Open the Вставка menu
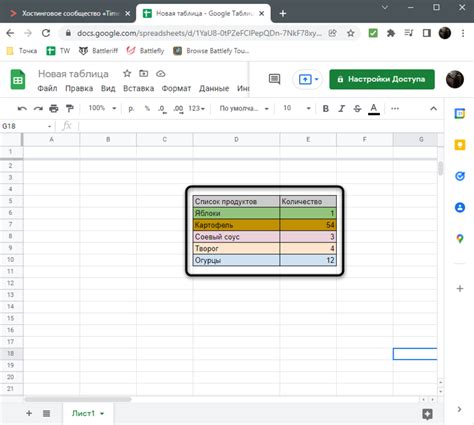The height and width of the screenshot is (425, 474). 138,88
